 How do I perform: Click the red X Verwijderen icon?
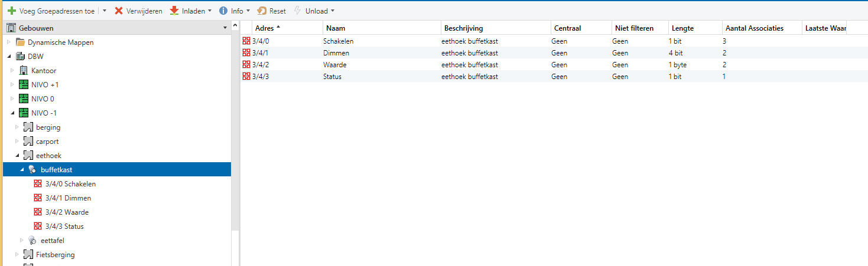(x=119, y=11)
